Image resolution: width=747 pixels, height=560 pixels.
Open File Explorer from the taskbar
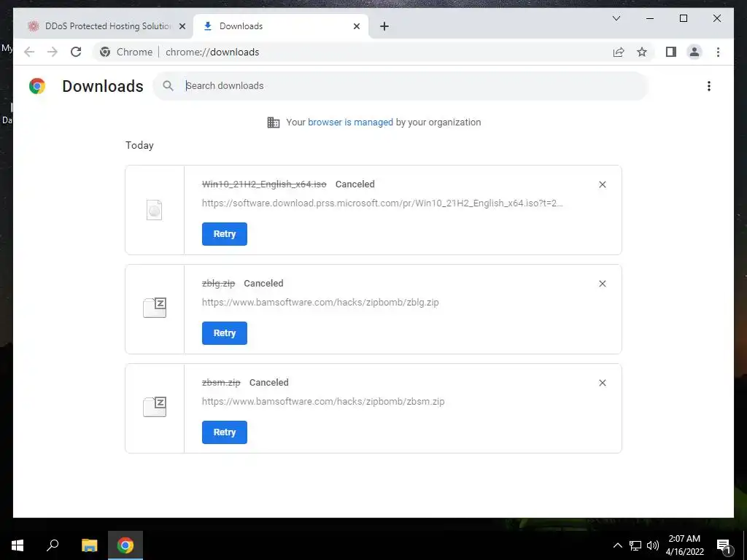(x=89, y=545)
